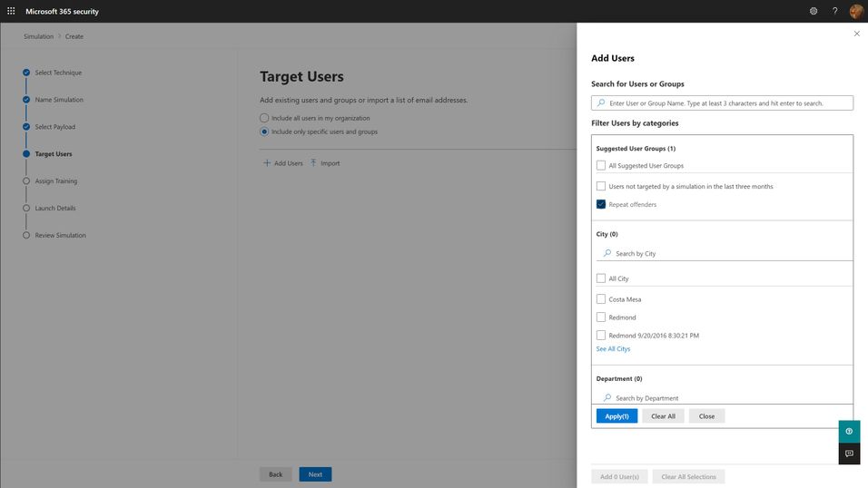Screen dimensions: 868x488
Task: Open the feedback chat icon
Action: click(x=849, y=454)
